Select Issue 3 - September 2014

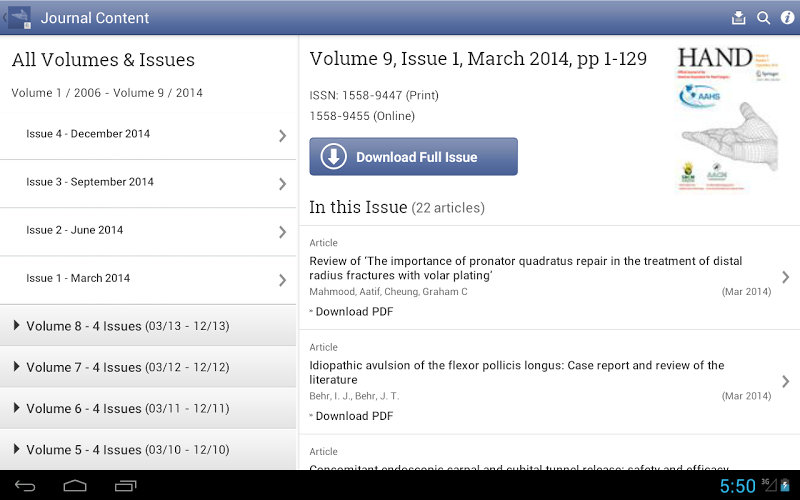[148, 183]
